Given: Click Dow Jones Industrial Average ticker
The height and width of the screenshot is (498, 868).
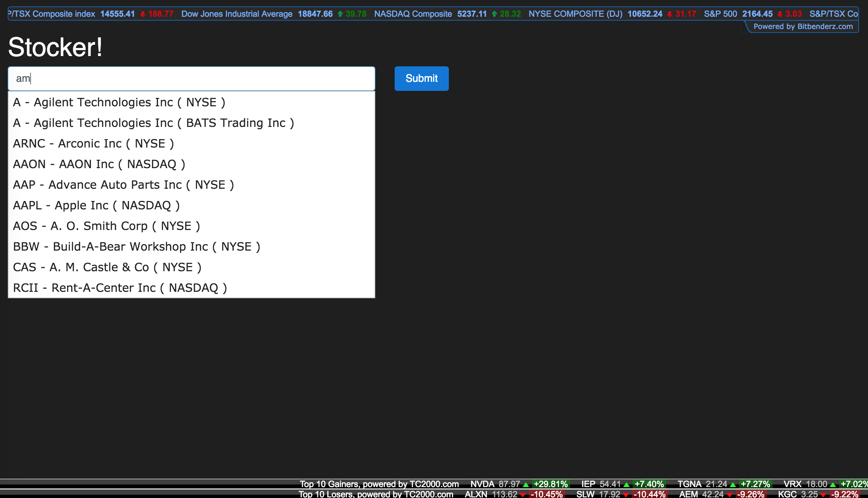Looking at the screenshot, I should coord(237,14).
